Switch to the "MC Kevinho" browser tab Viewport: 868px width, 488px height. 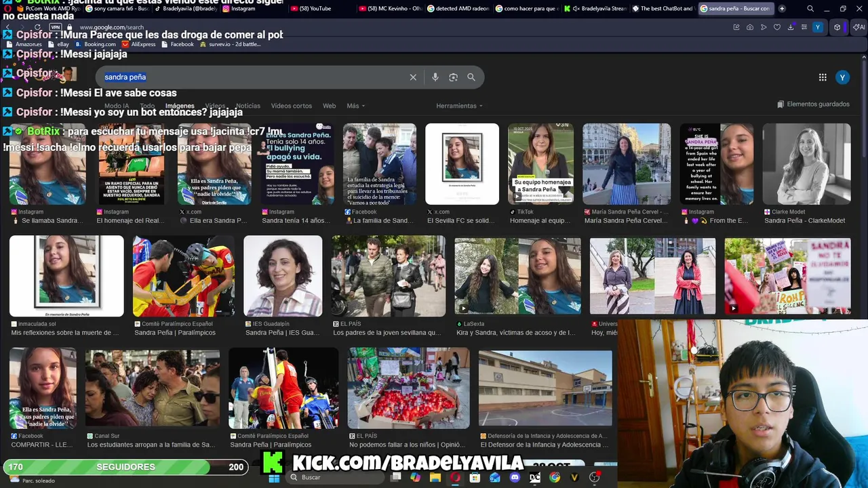coord(389,9)
